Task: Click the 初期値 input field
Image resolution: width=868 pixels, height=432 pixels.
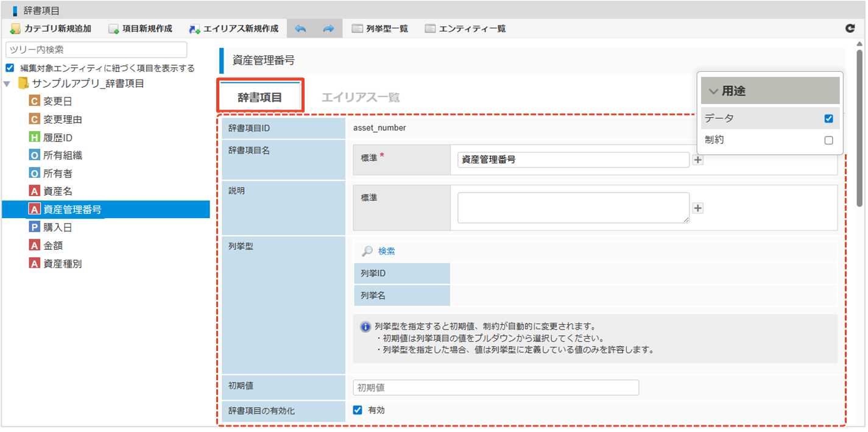Action: [x=496, y=388]
